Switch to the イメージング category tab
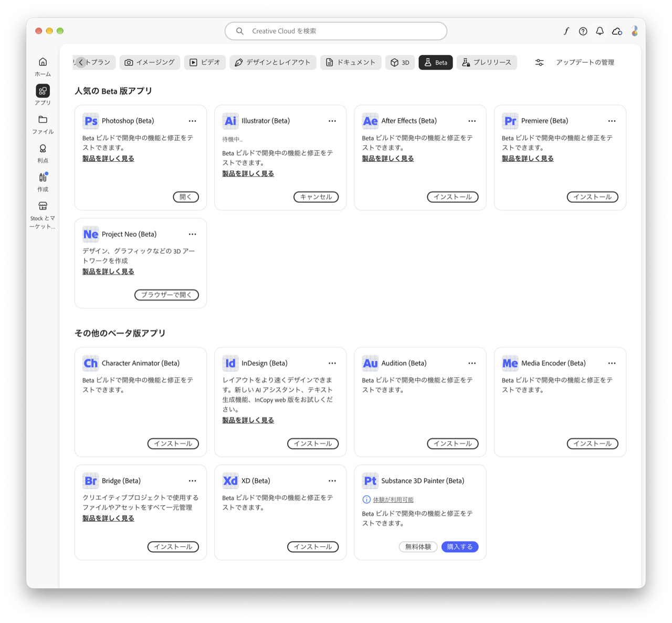The image size is (672, 623). click(150, 63)
